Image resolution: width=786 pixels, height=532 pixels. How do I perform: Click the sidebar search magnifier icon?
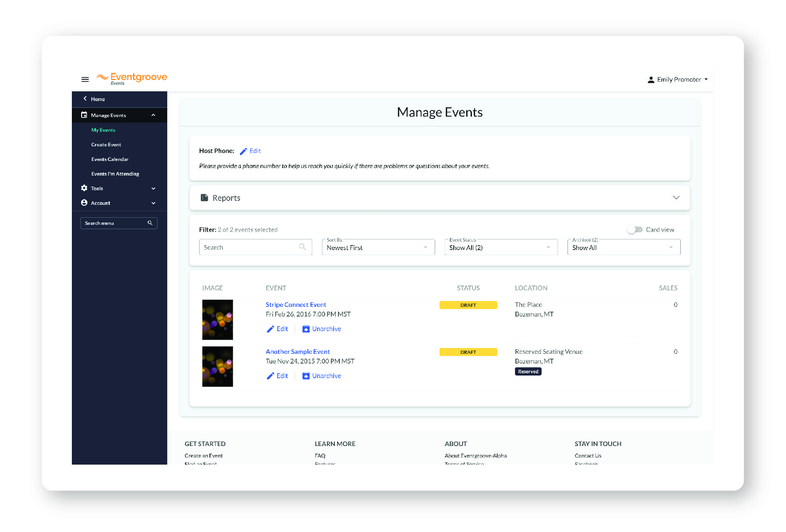(x=150, y=223)
